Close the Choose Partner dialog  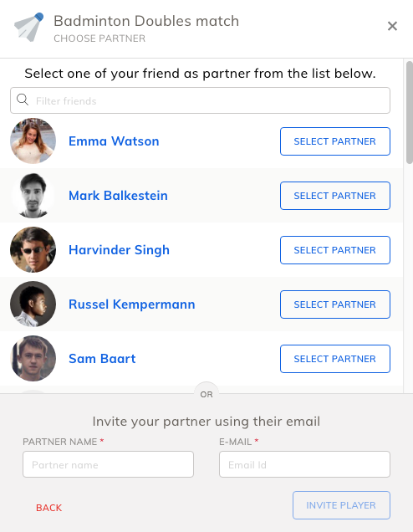(x=392, y=26)
